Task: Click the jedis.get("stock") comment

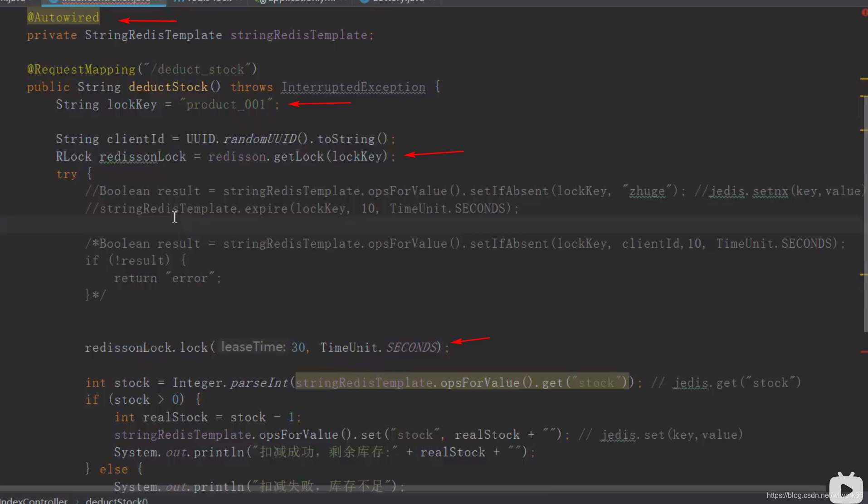Action: click(x=726, y=382)
